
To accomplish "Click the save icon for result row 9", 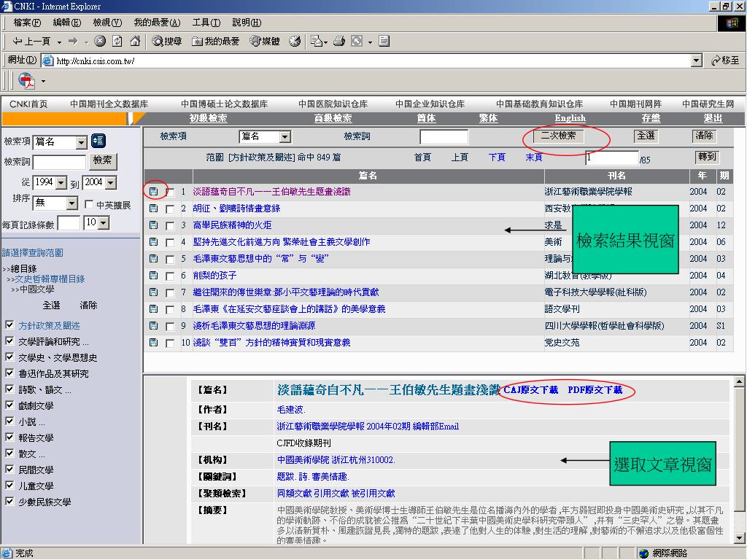I will (153, 326).
